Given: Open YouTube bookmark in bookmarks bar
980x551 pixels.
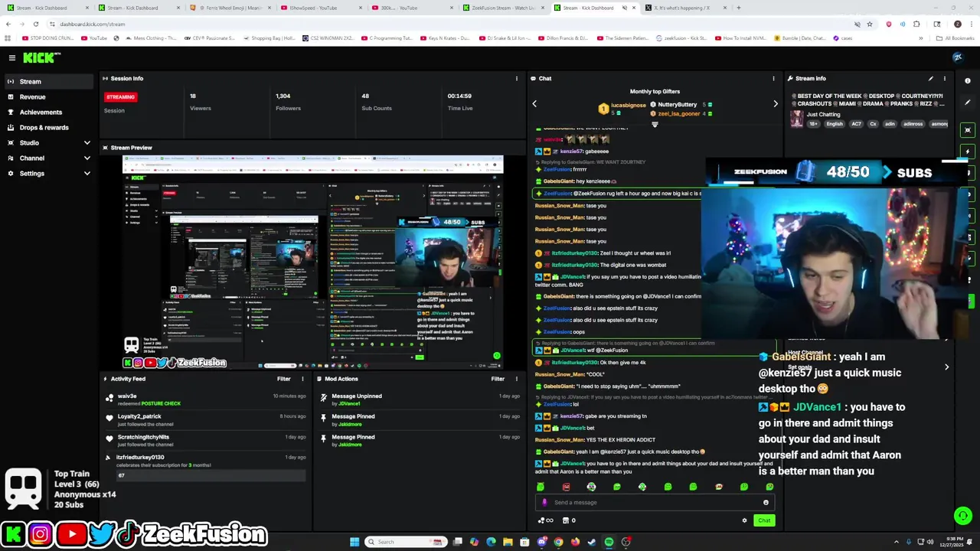Looking at the screenshot, I should tap(94, 38).
